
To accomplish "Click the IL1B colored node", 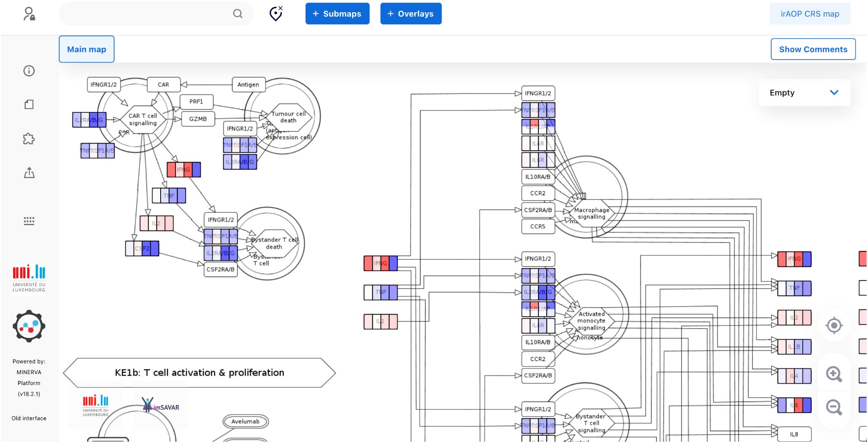I will [794, 347].
